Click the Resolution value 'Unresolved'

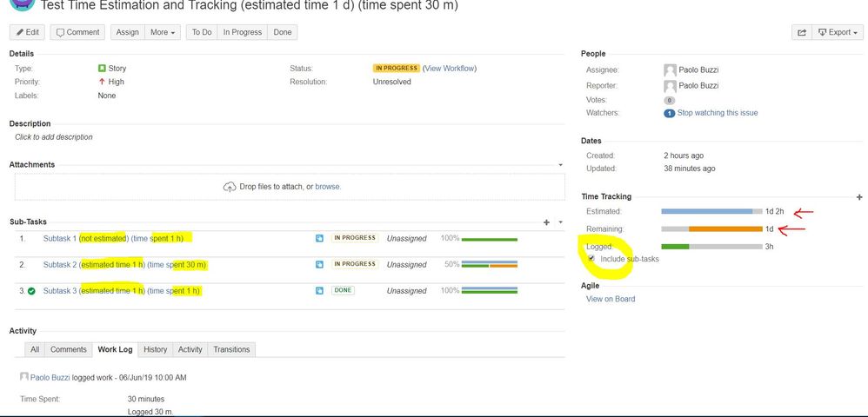coord(392,82)
